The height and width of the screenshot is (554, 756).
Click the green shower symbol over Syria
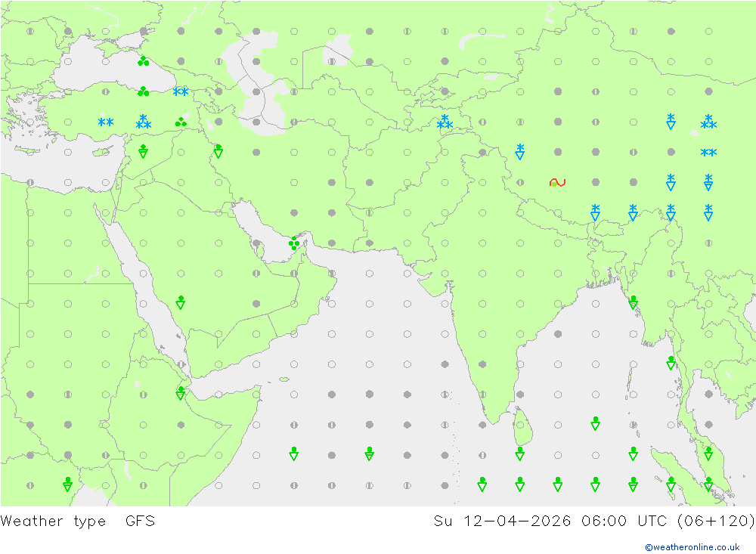coord(143,151)
